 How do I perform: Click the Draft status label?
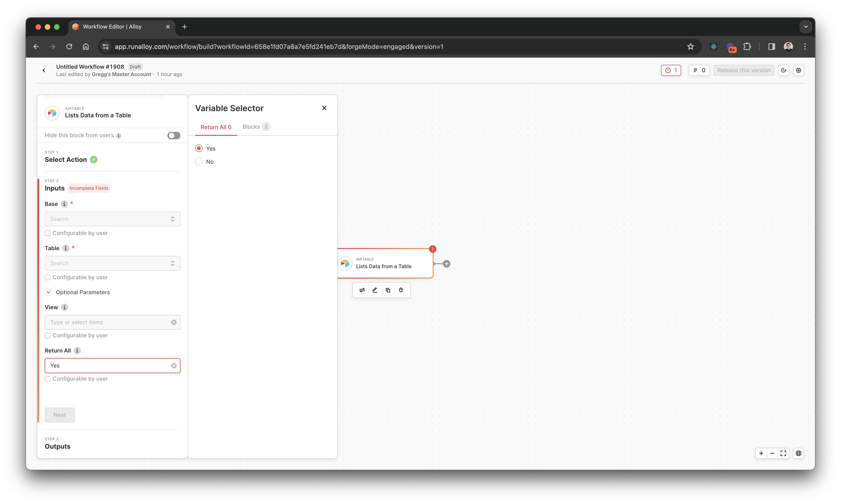(x=135, y=67)
